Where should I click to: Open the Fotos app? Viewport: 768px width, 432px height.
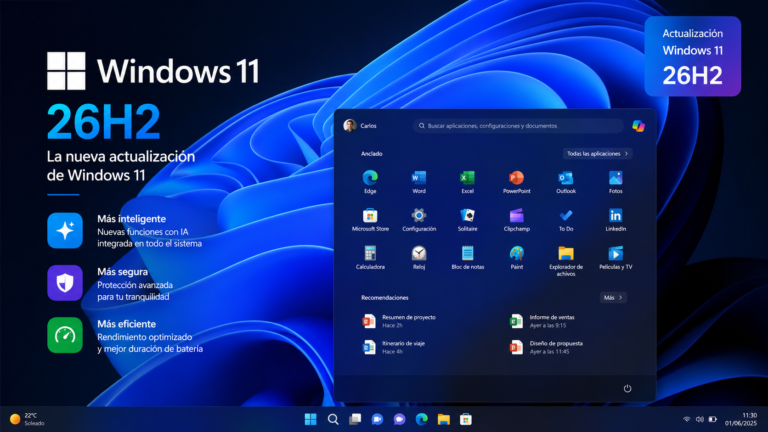click(616, 182)
